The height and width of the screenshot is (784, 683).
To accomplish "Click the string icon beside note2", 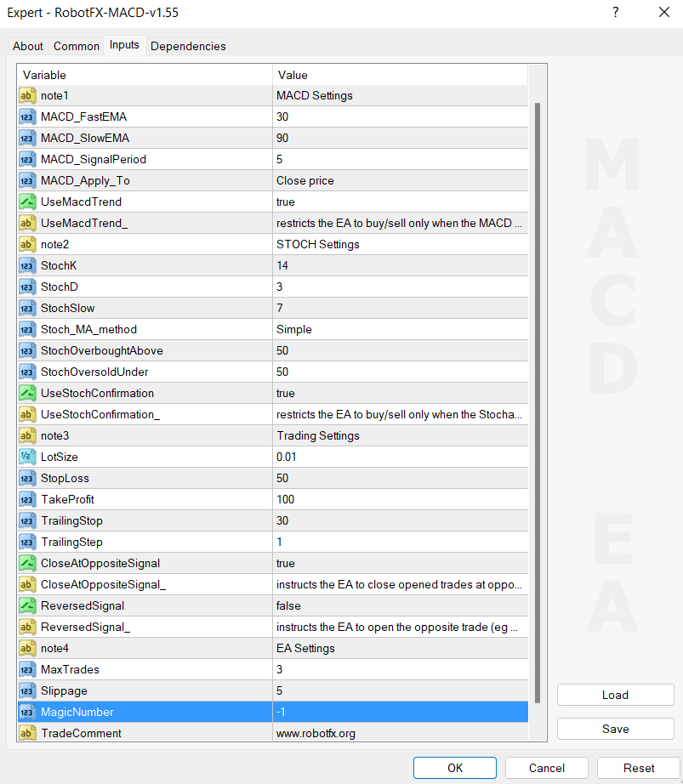I will (x=27, y=245).
